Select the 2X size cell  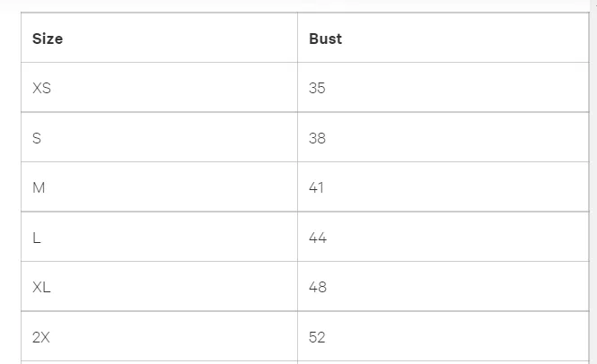coord(41,337)
